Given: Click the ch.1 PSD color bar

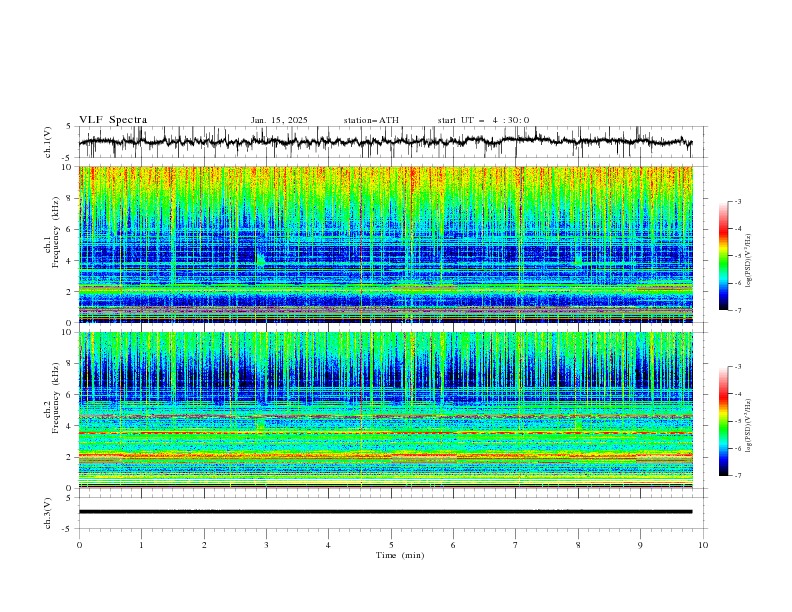Looking at the screenshot, I should coord(724,256).
